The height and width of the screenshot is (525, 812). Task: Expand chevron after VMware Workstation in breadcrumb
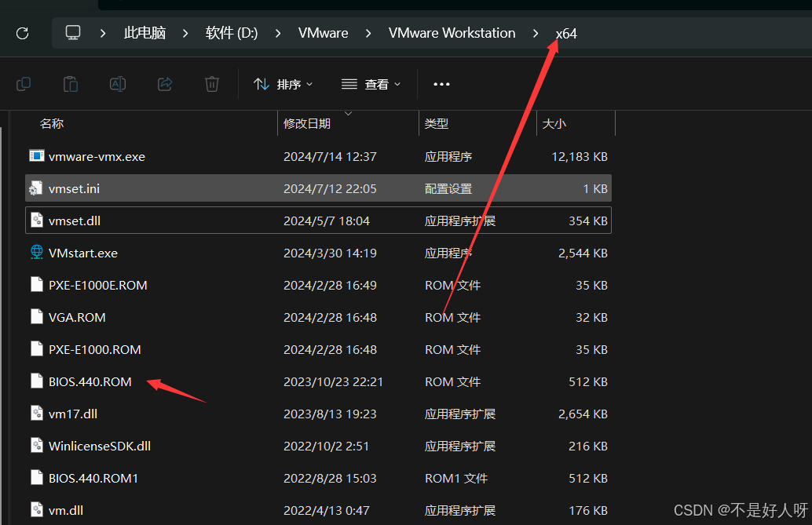click(x=536, y=33)
